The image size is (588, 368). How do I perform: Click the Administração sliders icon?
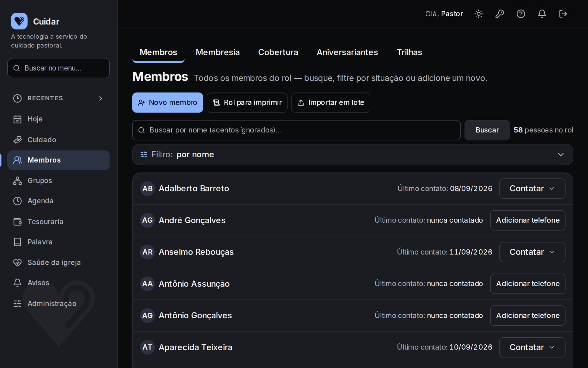[x=17, y=304]
